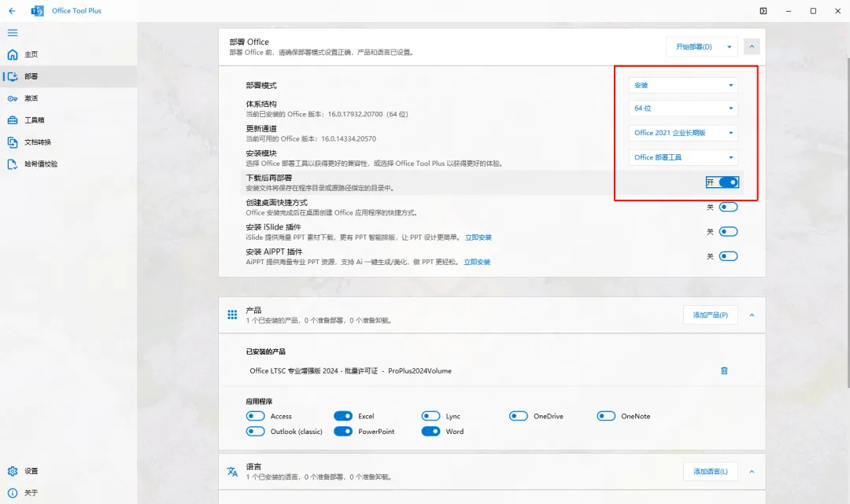Open the 安装模块 dropdown showing Office 部署工具
Image resolution: width=850 pixels, height=504 pixels.
click(683, 157)
